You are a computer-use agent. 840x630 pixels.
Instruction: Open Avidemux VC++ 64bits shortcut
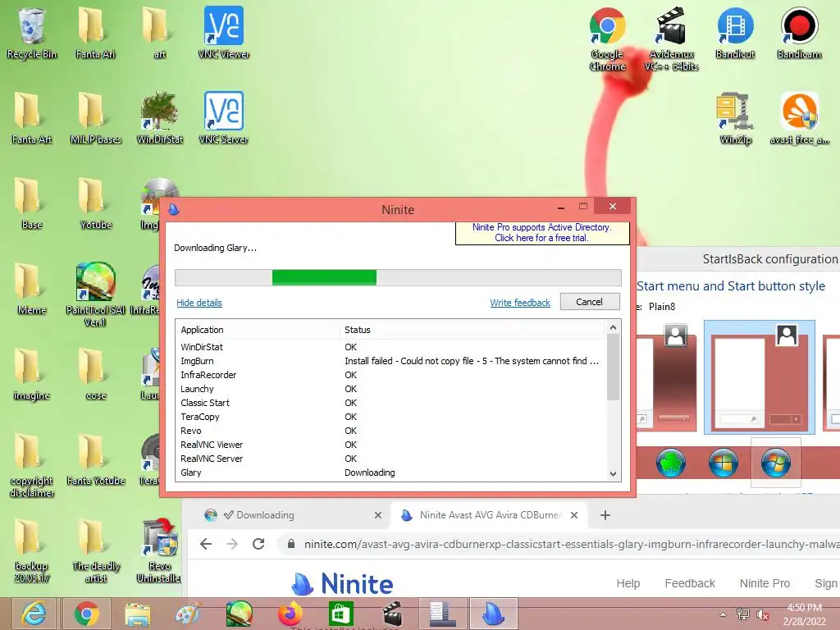point(671,39)
